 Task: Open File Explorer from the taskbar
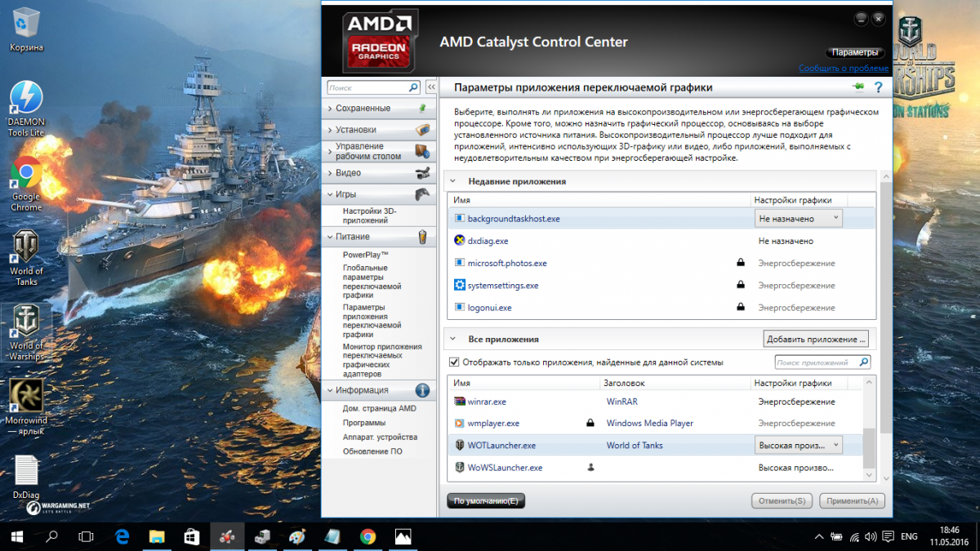157,536
